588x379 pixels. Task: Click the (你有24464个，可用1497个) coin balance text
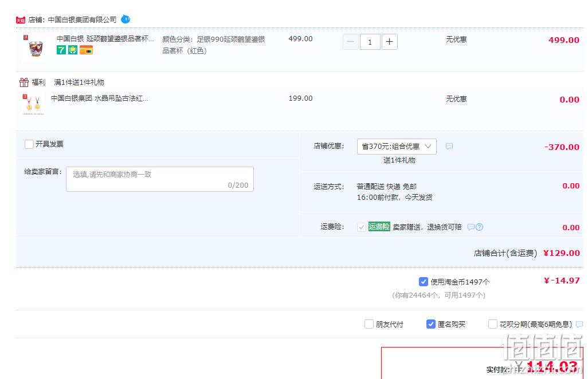(439, 295)
